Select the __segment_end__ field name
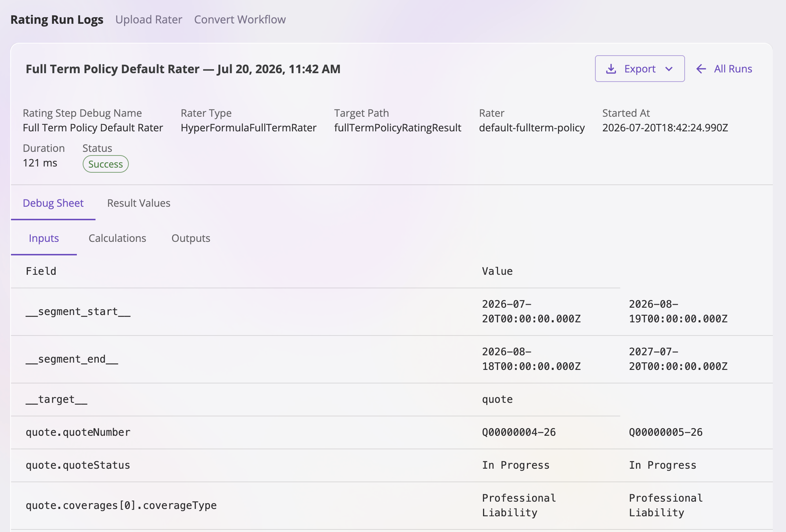The image size is (786, 532). click(72, 359)
